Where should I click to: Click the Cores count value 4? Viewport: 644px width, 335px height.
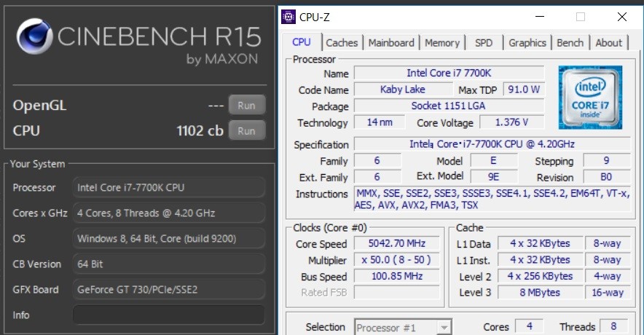529,326
